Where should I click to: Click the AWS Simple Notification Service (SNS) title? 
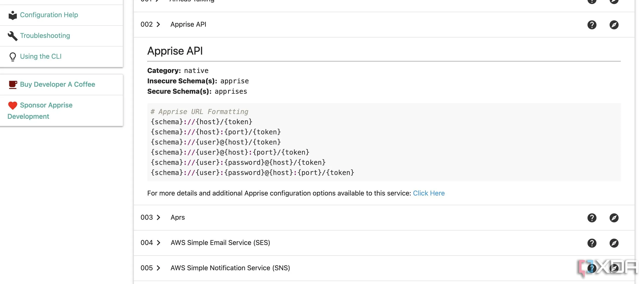coord(230,268)
